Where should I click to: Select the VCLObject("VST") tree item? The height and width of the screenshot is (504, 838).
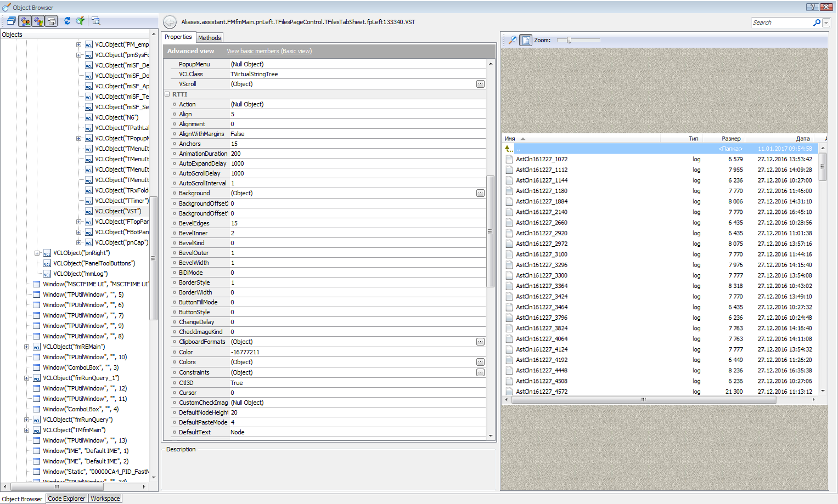click(x=117, y=211)
